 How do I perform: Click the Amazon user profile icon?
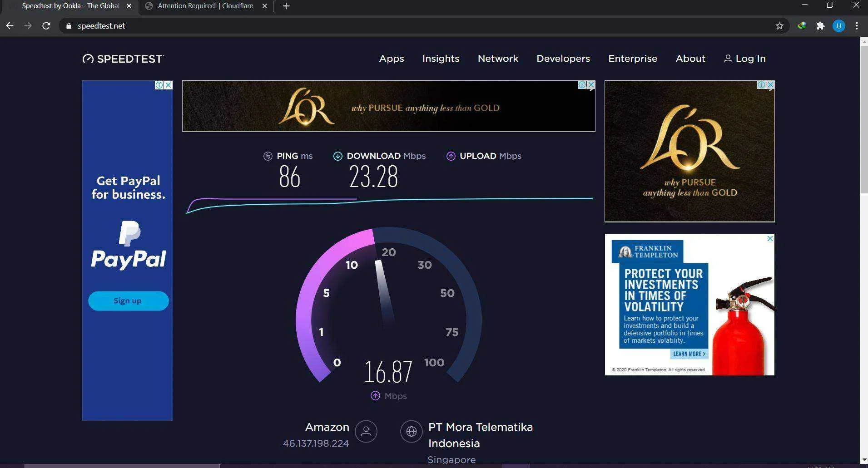pyautogui.click(x=366, y=431)
